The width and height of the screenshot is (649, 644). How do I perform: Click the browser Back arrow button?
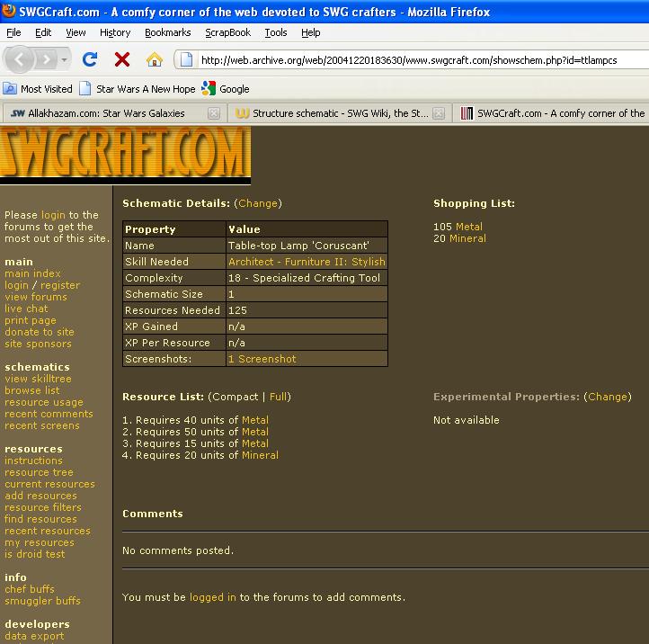pos(22,60)
